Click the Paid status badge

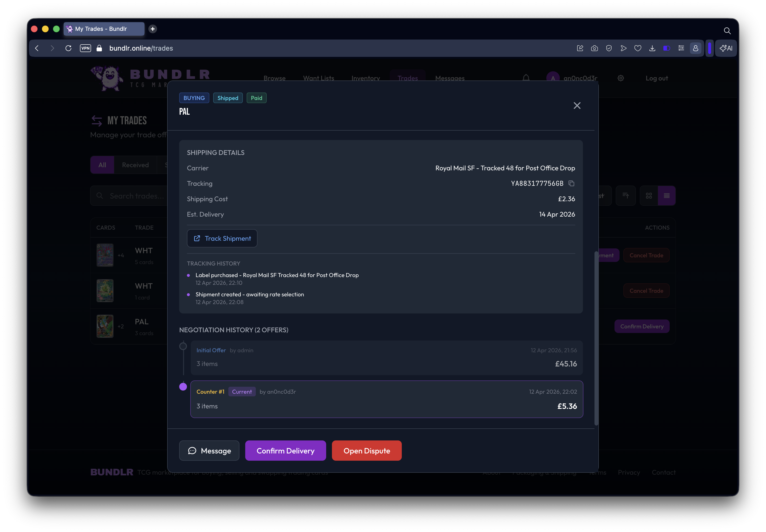pyautogui.click(x=256, y=98)
